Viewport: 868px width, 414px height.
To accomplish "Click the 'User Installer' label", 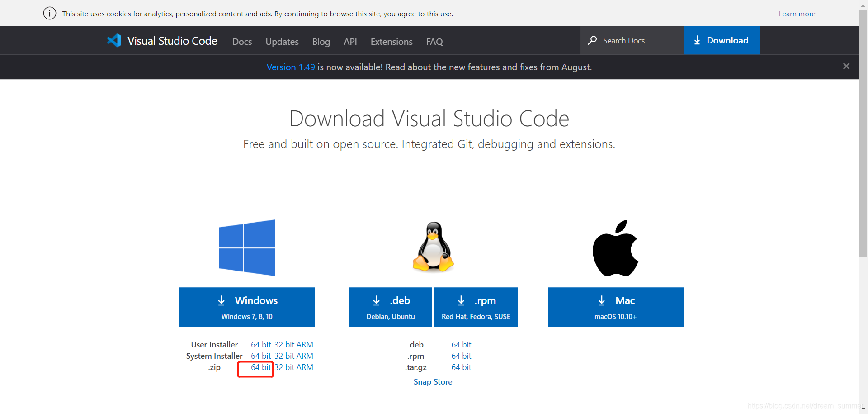I will (214, 345).
